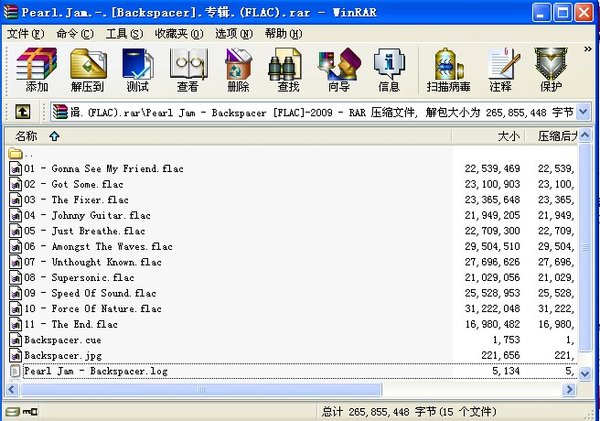Open the 帮助(H) menu
Screen dimensions: 600x421
pos(284,34)
